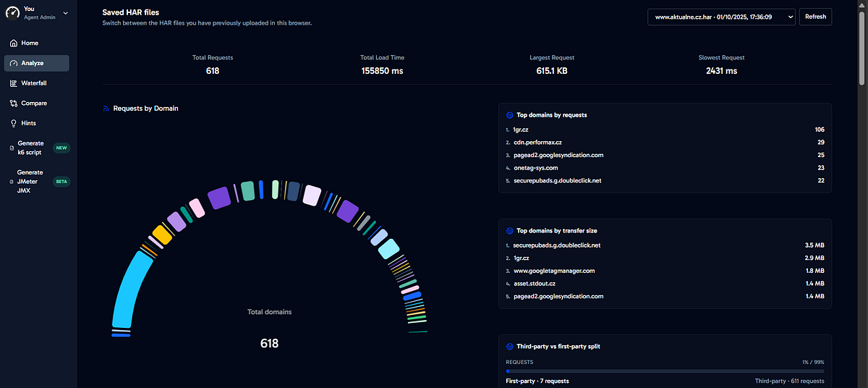Click the Waterfall chart icon
The image size is (868, 388).
click(13, 83)
